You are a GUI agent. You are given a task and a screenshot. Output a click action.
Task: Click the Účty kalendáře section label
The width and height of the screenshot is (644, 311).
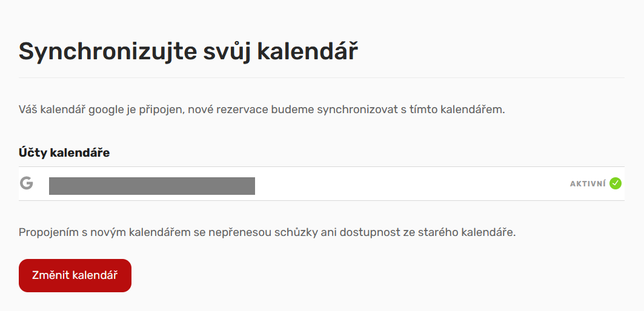[x=64, y=153]
